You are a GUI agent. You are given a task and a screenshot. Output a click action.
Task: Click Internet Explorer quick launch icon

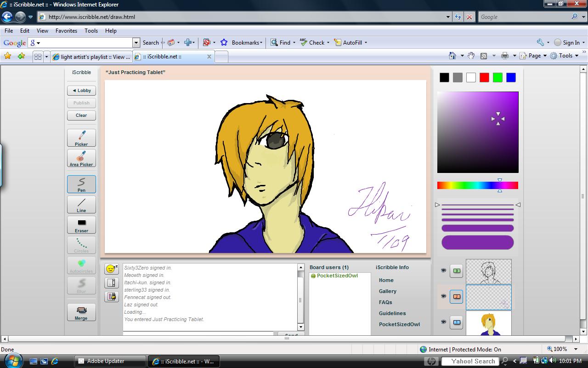click(x=55, y=361)
